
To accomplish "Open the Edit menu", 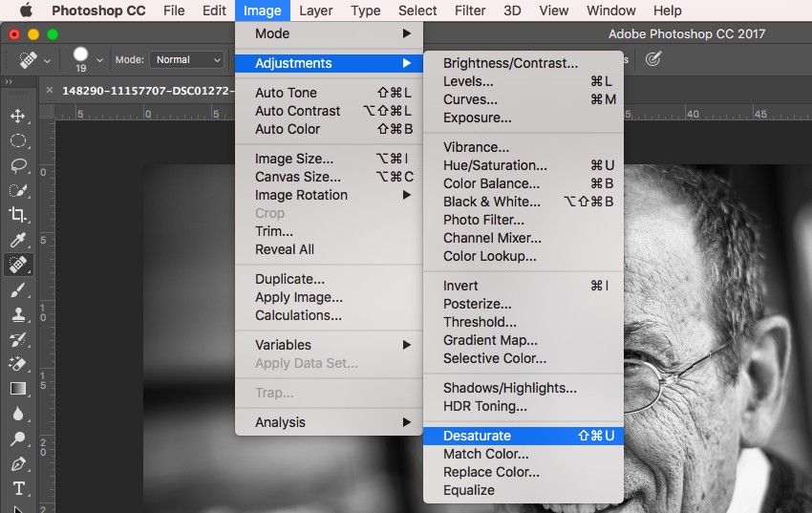I will tap(214, 11).
